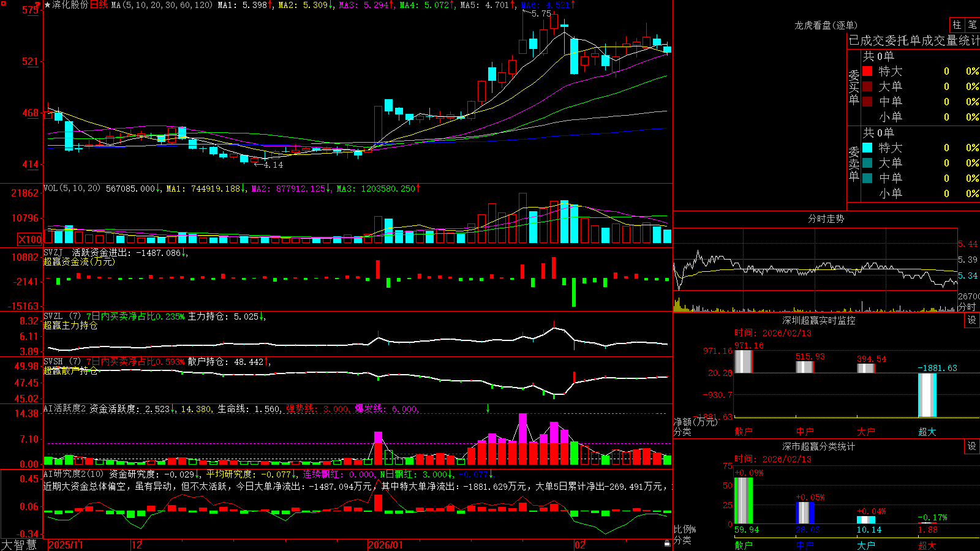Click the SVSH (7) indicator name
Image resolution: width=980 pixels, height=551 pixels.
click(62, 362)
